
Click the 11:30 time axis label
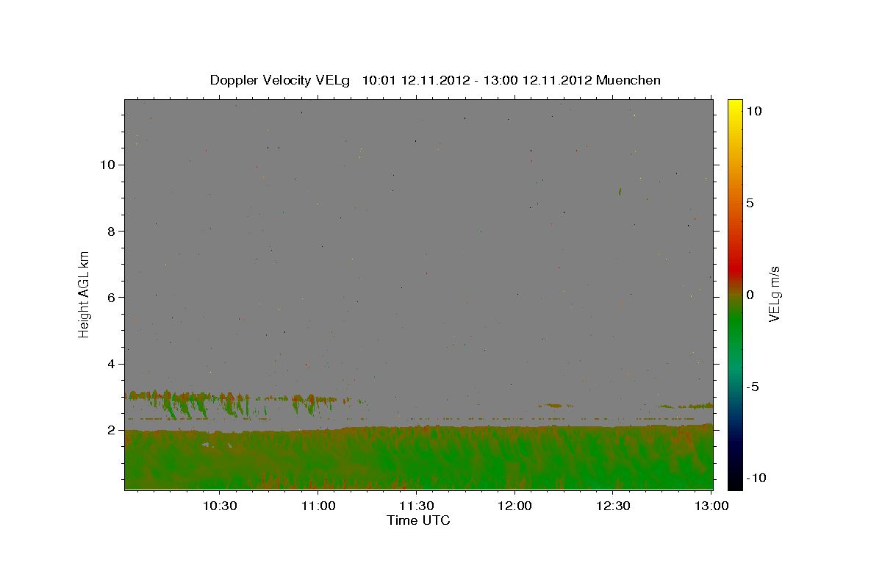[x=417, y=506]
